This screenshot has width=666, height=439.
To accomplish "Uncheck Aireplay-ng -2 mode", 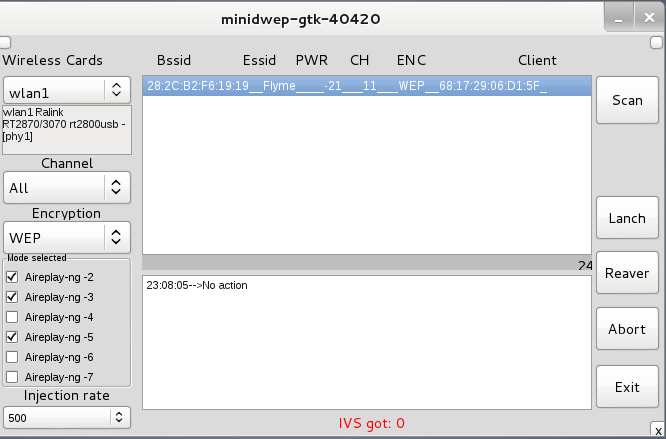I will click(13, 276).
